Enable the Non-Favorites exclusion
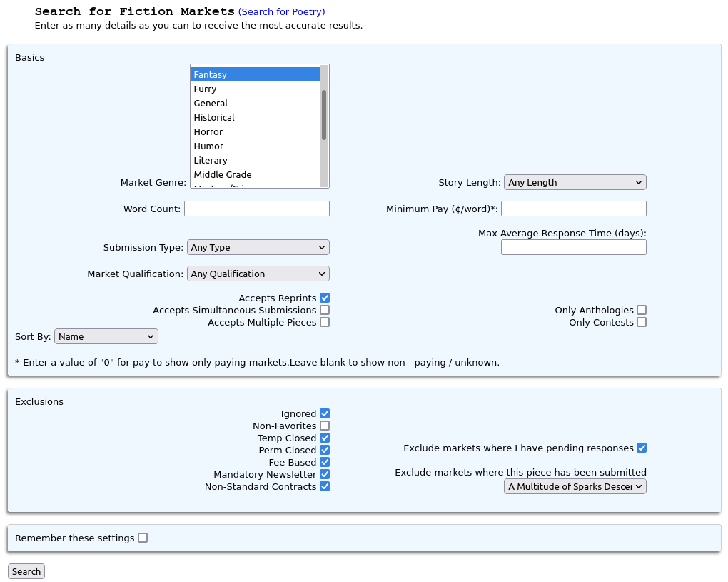This screenshot has width=728, height=582. pos(325,426)
